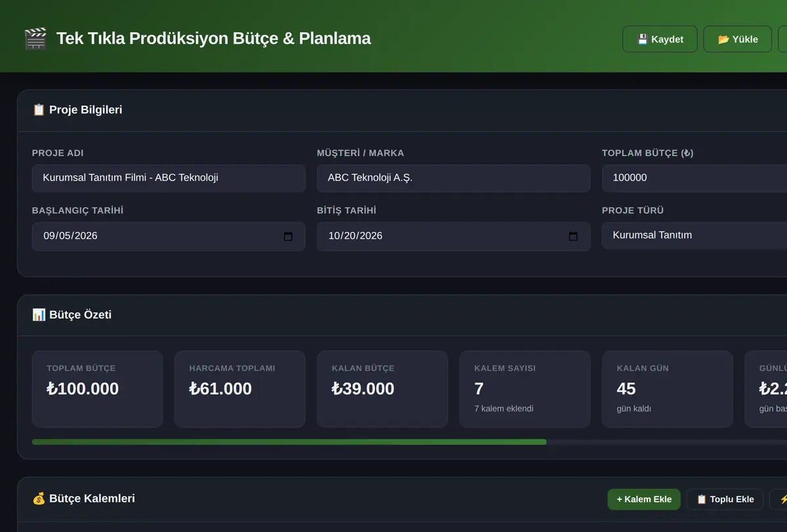787x532 pixels.
Task: Click the Kalan Bütçe ₺39.000 card
Action: (382, 389)
